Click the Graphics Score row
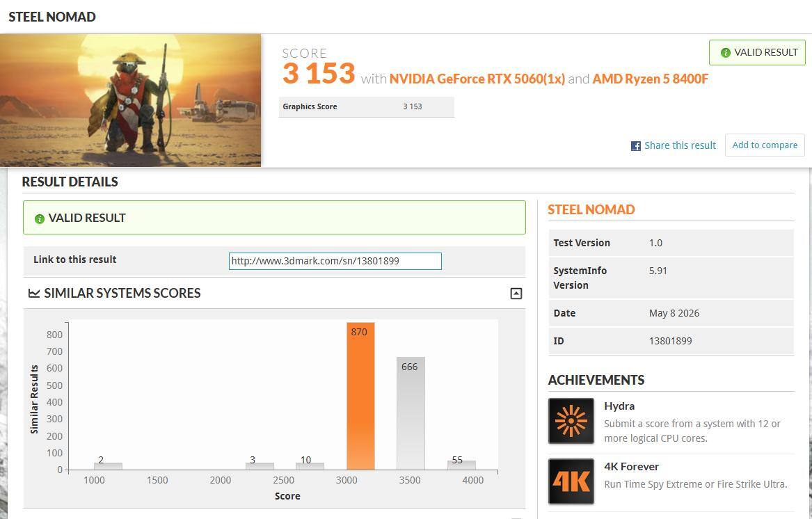 pyautogui.click(x=366, y=106)
